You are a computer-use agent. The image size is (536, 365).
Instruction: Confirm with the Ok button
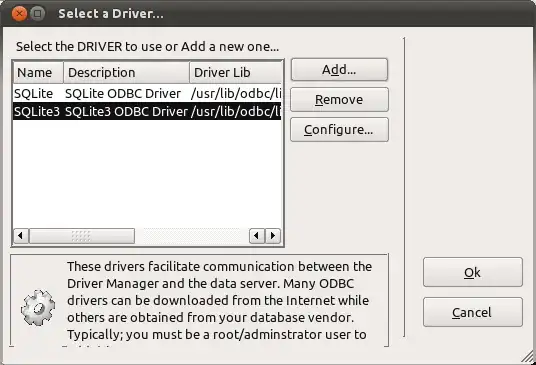pyautogui.click(x=473, y=272)
